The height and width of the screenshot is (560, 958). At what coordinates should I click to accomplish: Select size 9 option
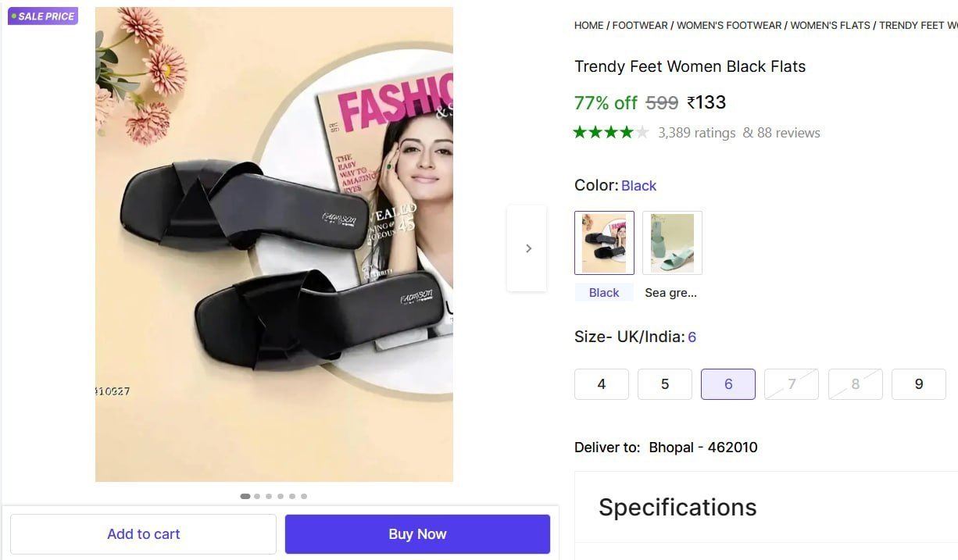(919, 384)
